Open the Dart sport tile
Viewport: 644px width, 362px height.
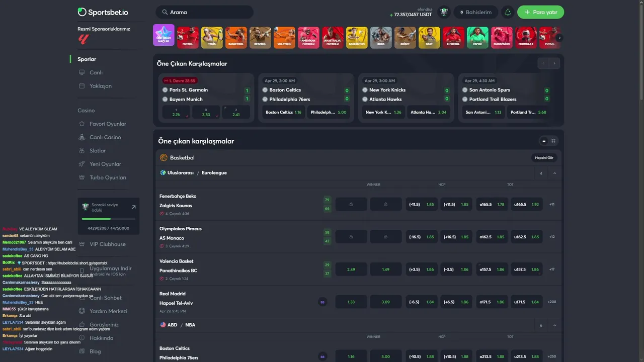click(429, 37)
